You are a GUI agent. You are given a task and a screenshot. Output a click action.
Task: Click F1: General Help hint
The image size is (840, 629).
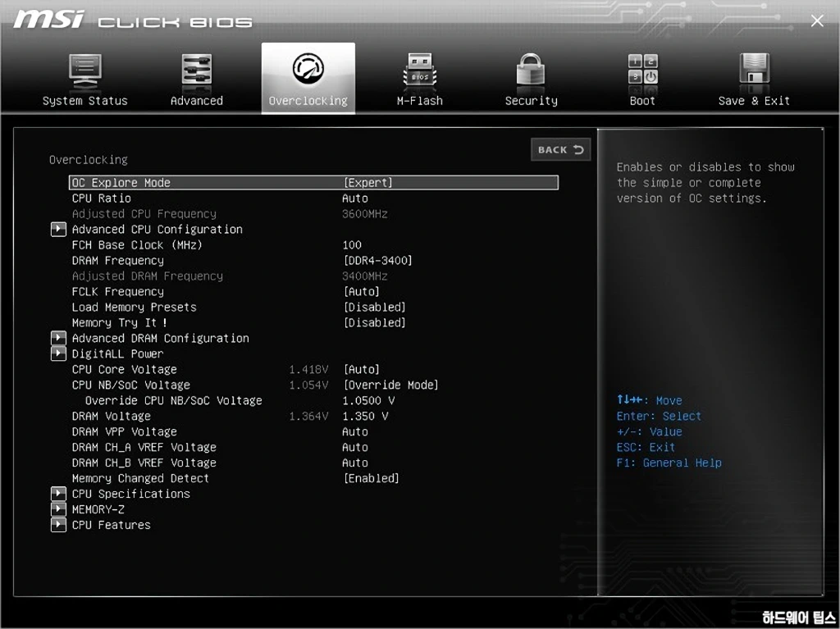(669, 463)
